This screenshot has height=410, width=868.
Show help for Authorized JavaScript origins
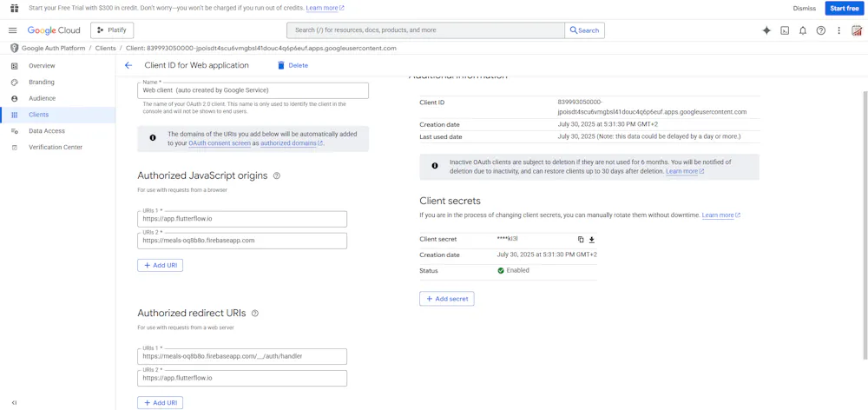point(277,175)
